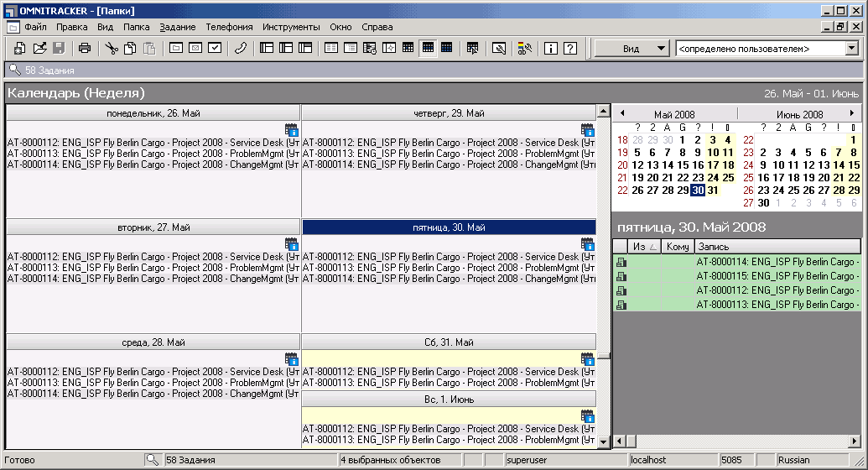Click calendar scrollbar up arrow
868x470 pixels.
pyautogui.click(x=603, y=112)
